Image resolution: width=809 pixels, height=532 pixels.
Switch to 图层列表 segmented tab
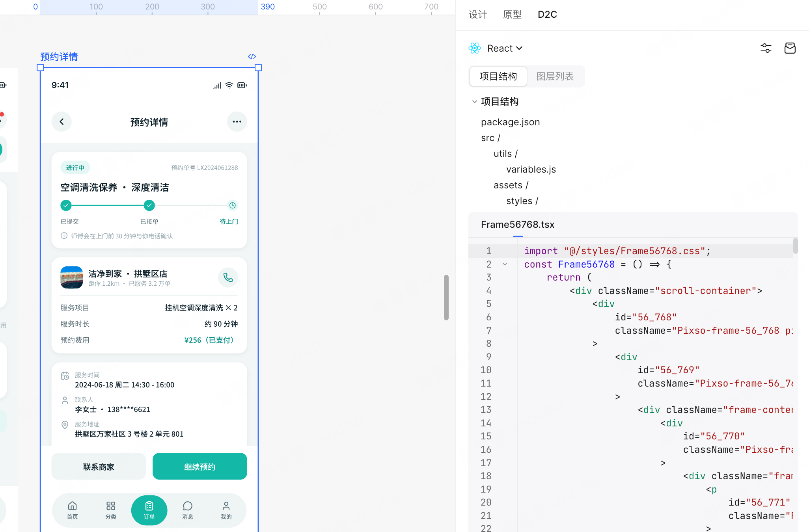(555, 76)
